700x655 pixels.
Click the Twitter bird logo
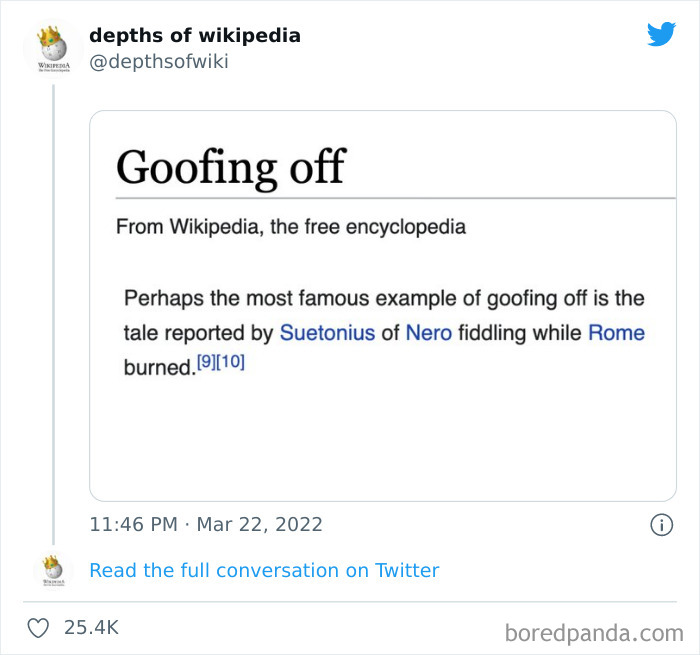(661, 35)
